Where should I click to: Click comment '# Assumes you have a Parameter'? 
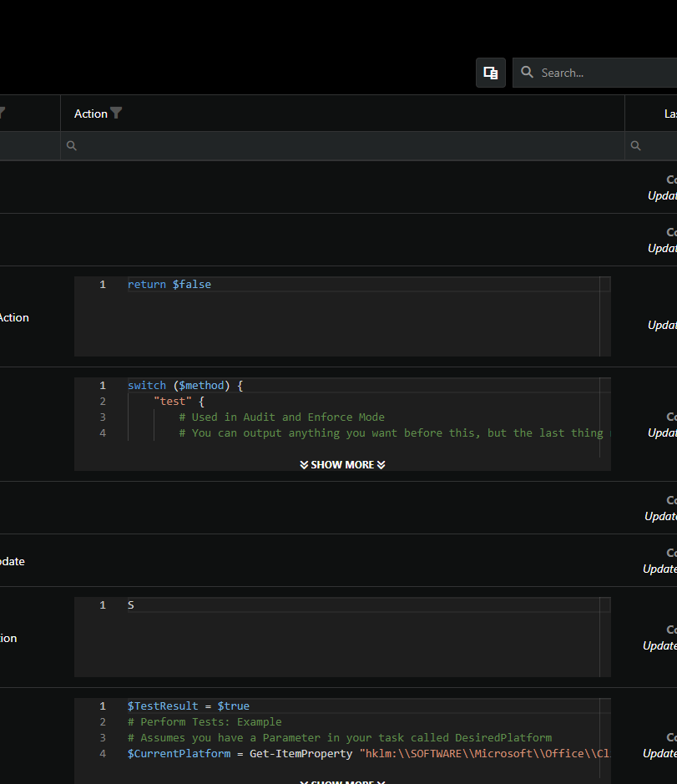(340, 738)
